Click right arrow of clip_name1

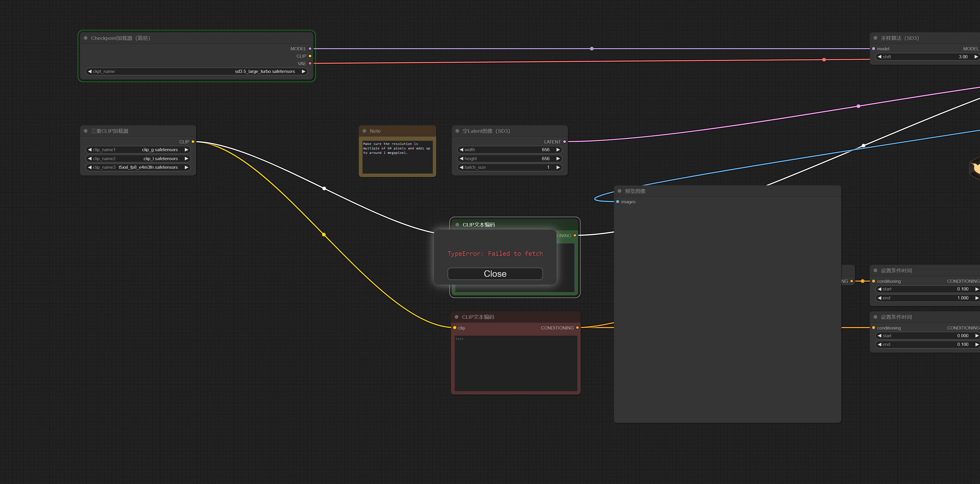186,150
